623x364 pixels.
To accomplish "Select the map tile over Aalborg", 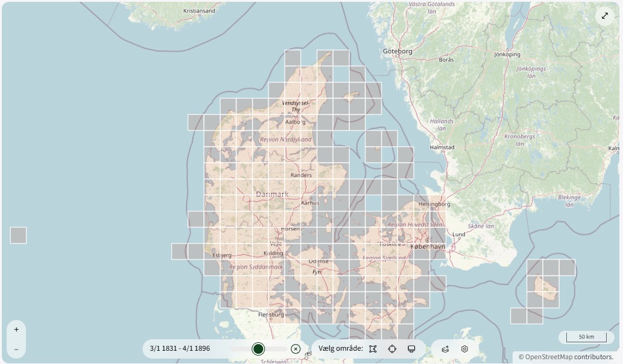I will click(x=293, y=123).
